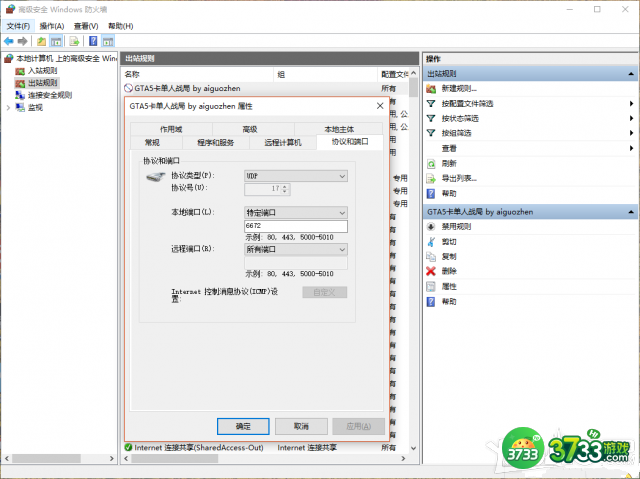Image resolution: width=640 pixels, height=479 pixels.
Task: Switch to the 作用域 tab
Action: tap(171, 129)
